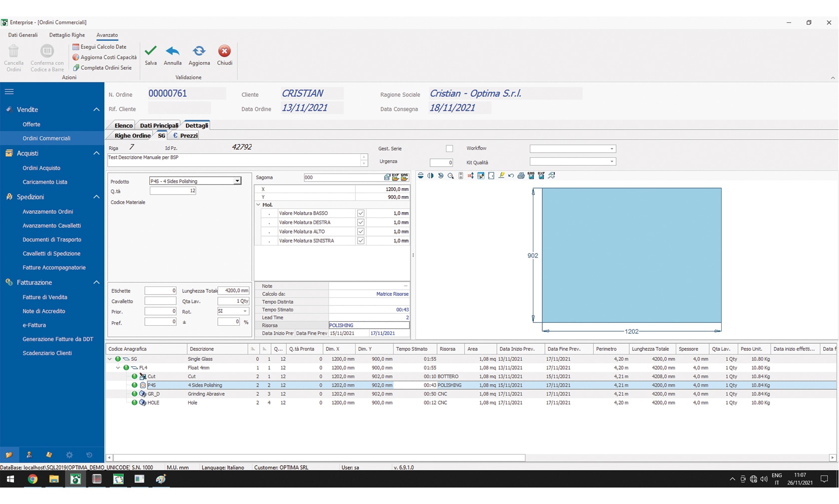Switch to the Righe Ordine sub-tab
This screenshot has width=839, height=504.
coord(132,135)
